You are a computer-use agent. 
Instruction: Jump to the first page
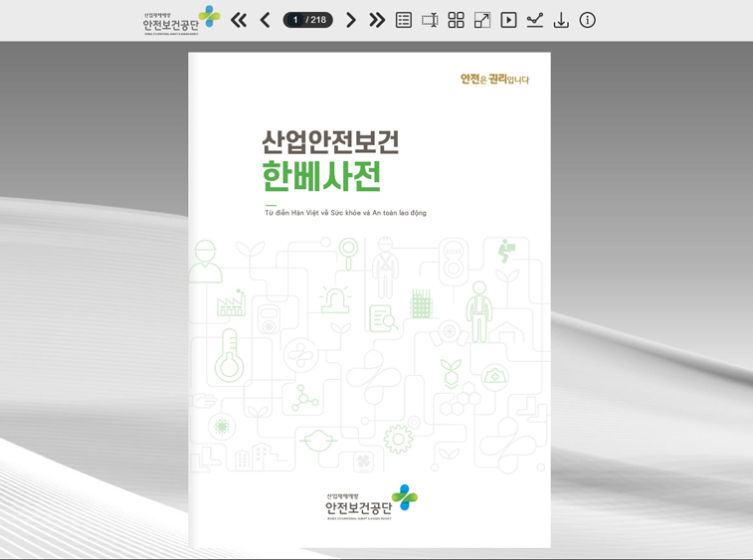[239, 20]
